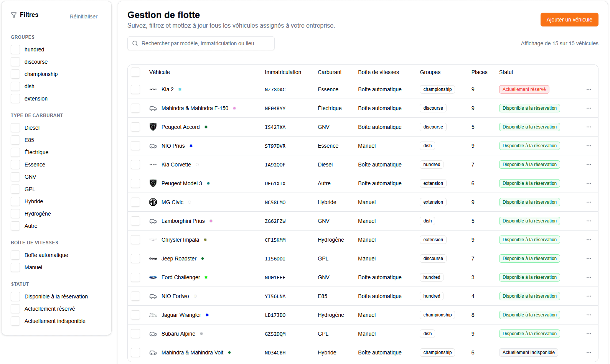This screenshot has width=610, height=364.
Task: Click the Subaru Alpine vehicle name
Action: [x=178, y=334]
